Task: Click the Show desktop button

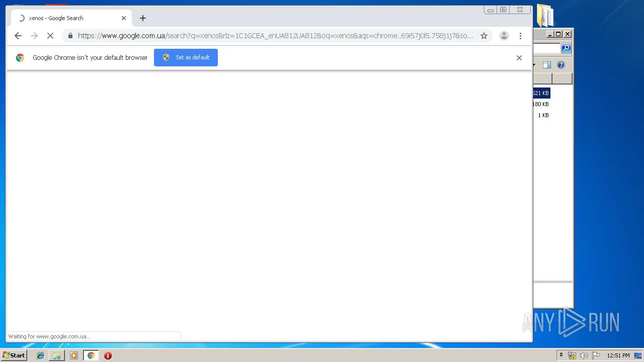Action: pyautogui.click(x=638, y=355)
